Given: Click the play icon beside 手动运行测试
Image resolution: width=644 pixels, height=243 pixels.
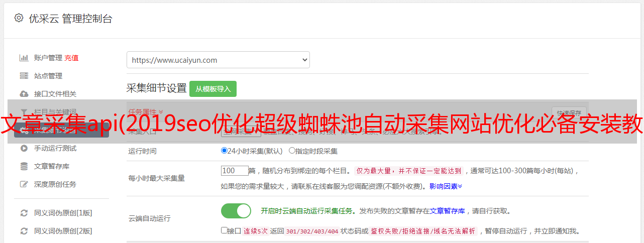Looking at the screenshot, I should coord(24,148).
